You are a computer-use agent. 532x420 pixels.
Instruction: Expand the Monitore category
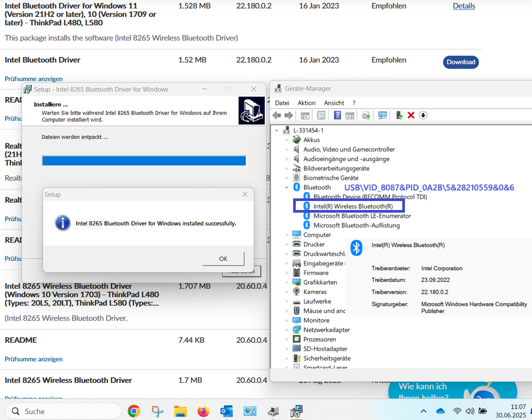287,320
